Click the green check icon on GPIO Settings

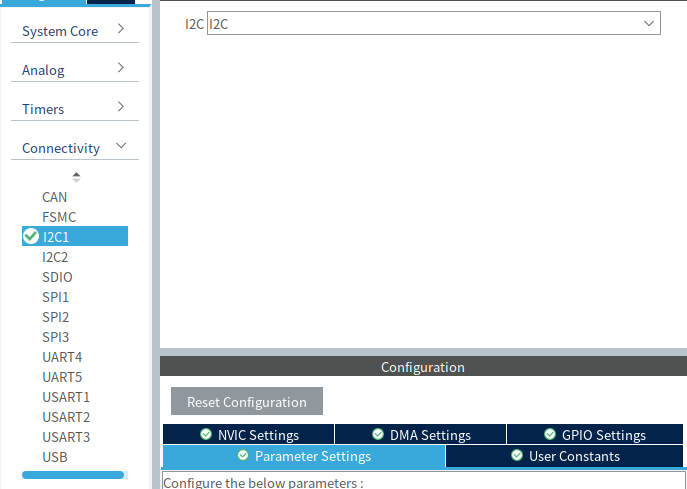point(552,435)
